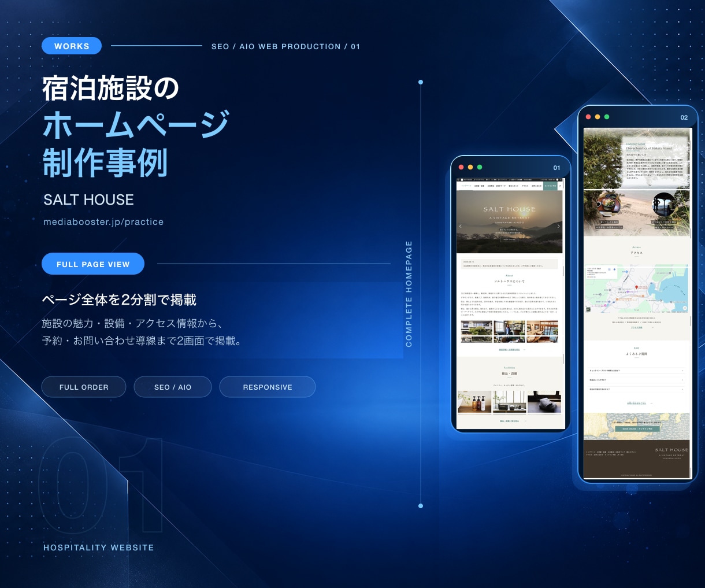705x588 pixels.
Task: Expand the check-in/out FAQ question
Action: 636,371
